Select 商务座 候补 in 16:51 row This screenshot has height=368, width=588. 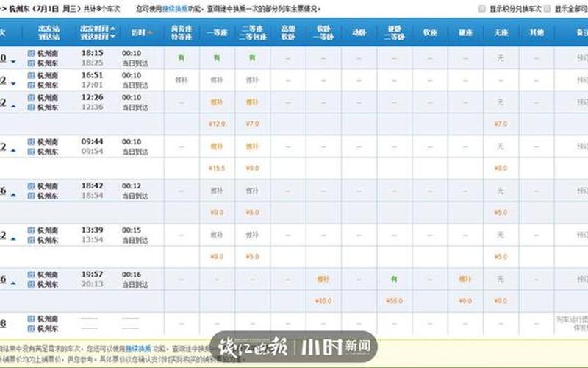tap(182, 80)
